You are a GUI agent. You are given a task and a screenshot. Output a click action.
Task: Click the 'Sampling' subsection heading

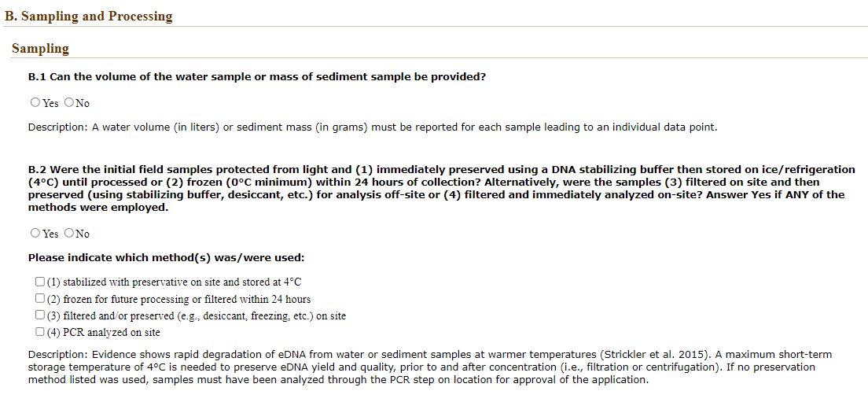[x=40, y=49]
